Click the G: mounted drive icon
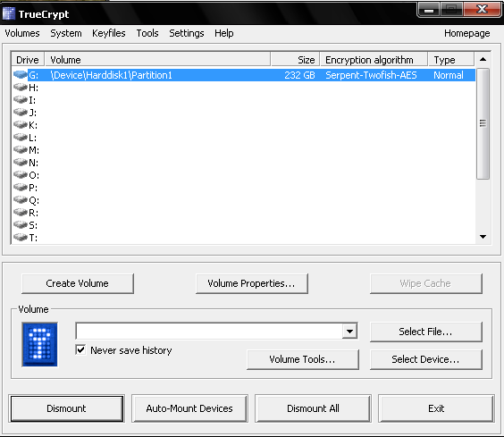The height and width of the screenshot is (437, 504). tap(21, 75)
